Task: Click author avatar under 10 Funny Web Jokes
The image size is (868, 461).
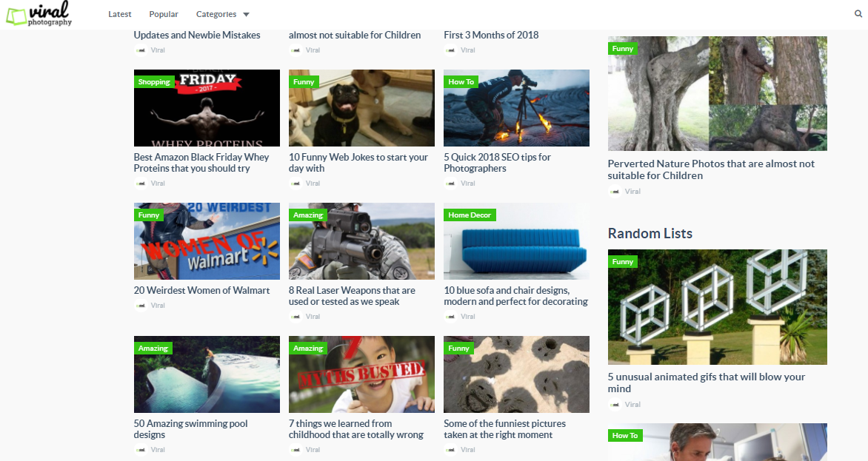Action: 296,183
